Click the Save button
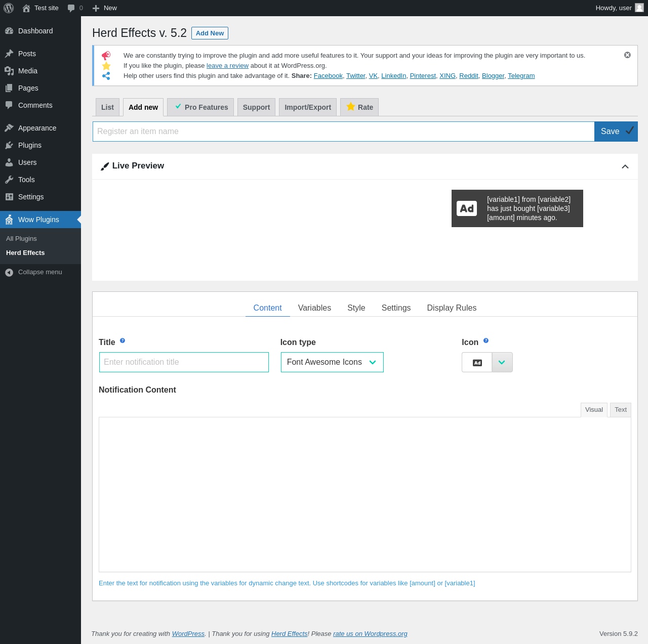This screenshot has width=648, height=644. (616, 132)
